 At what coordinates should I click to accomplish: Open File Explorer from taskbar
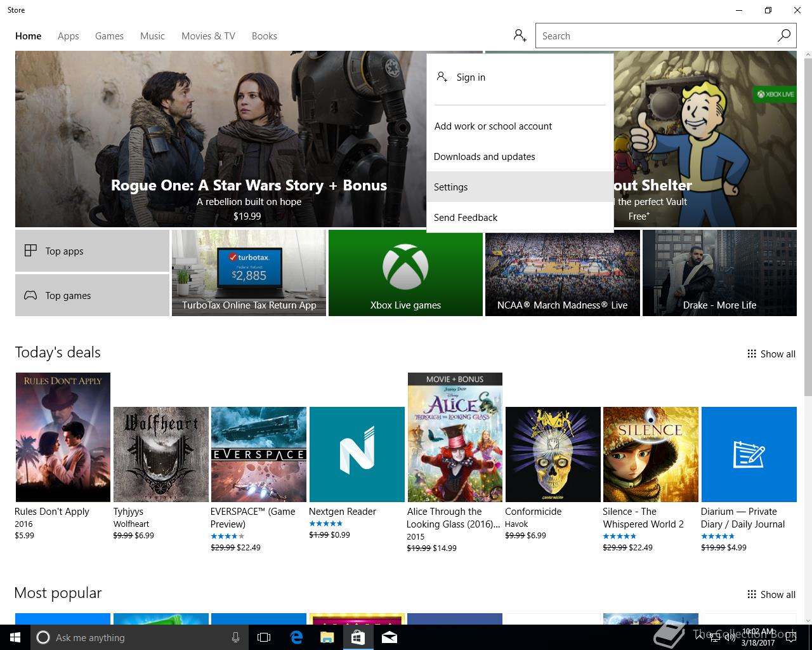tap(327, 637)
